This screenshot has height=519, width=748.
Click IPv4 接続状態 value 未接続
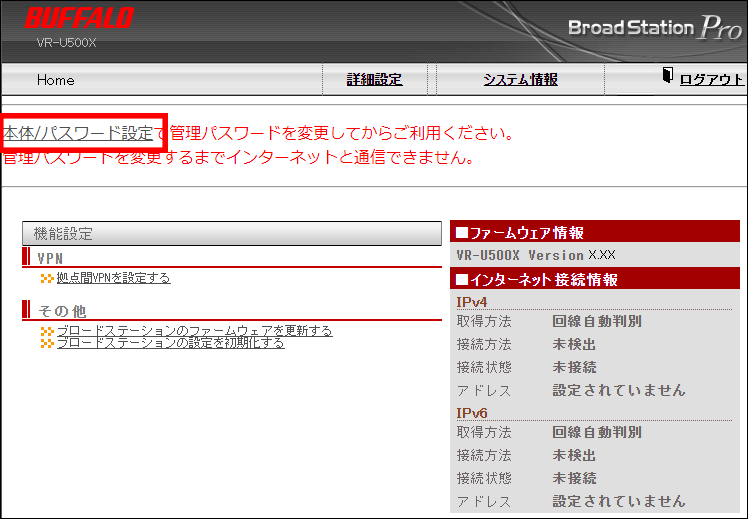574,367
